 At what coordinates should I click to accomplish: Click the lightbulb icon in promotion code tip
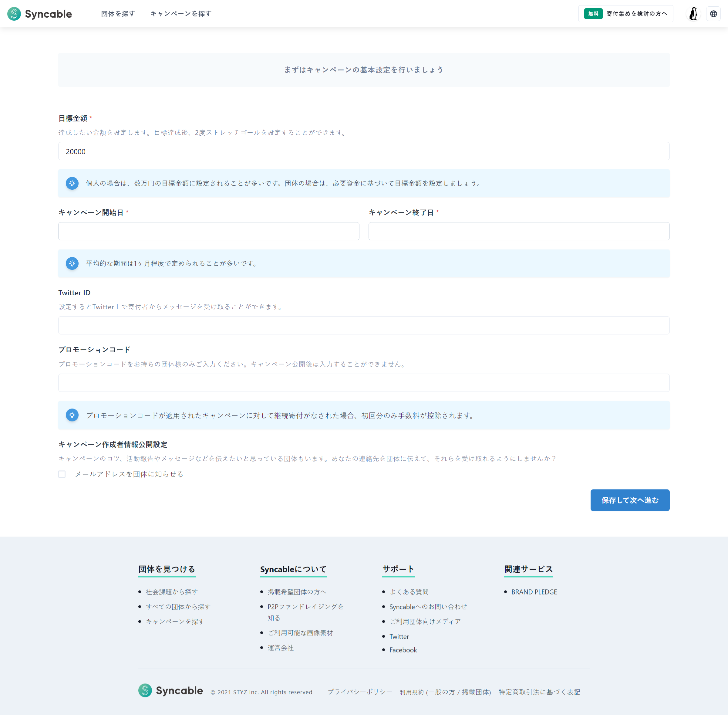click(x=72, y=415)
